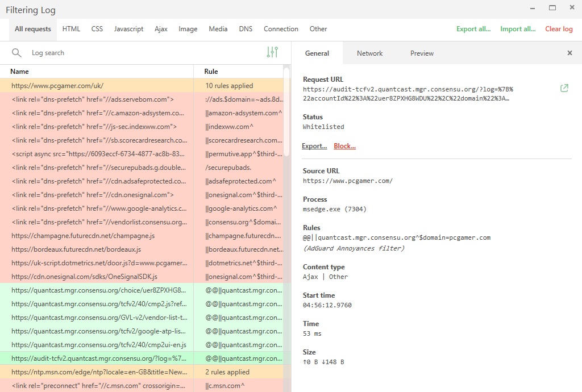Export the selected request details
This screenshot has height=392, width=582.
pyautogui.click(x=314, y=146)
